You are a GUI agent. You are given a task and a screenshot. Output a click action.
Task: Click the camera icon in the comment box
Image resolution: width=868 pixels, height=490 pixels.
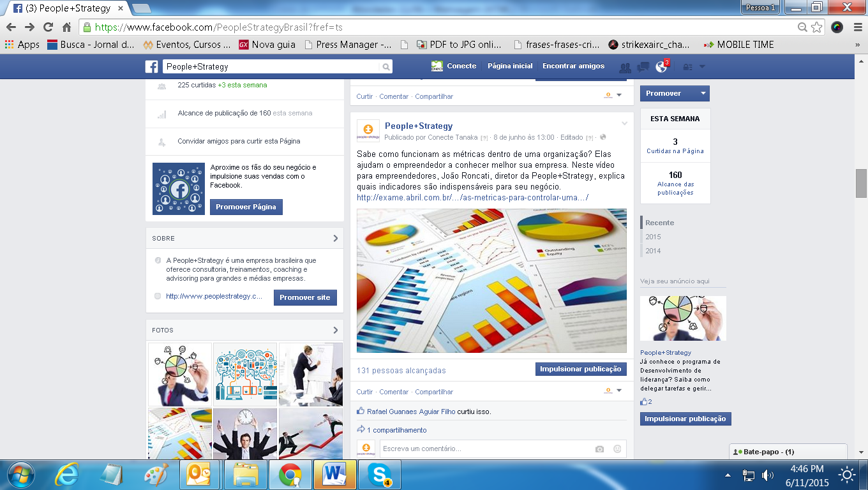click(x=600, y=449)
